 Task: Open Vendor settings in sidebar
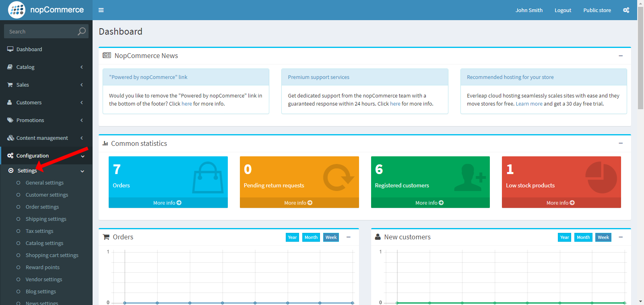(44, 279)
